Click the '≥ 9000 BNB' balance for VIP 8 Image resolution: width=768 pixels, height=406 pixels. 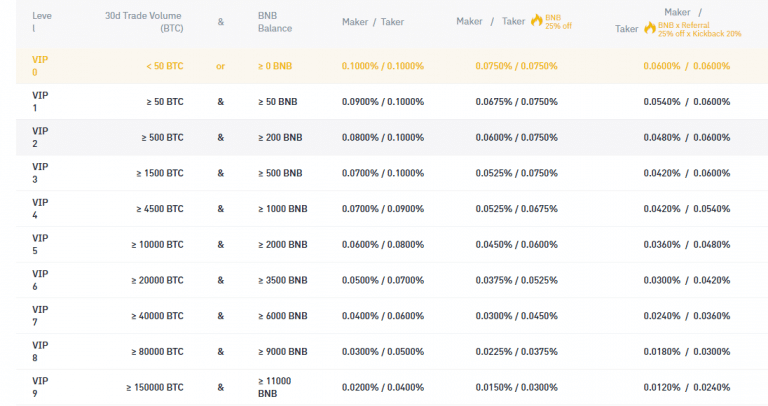(283, 352)
